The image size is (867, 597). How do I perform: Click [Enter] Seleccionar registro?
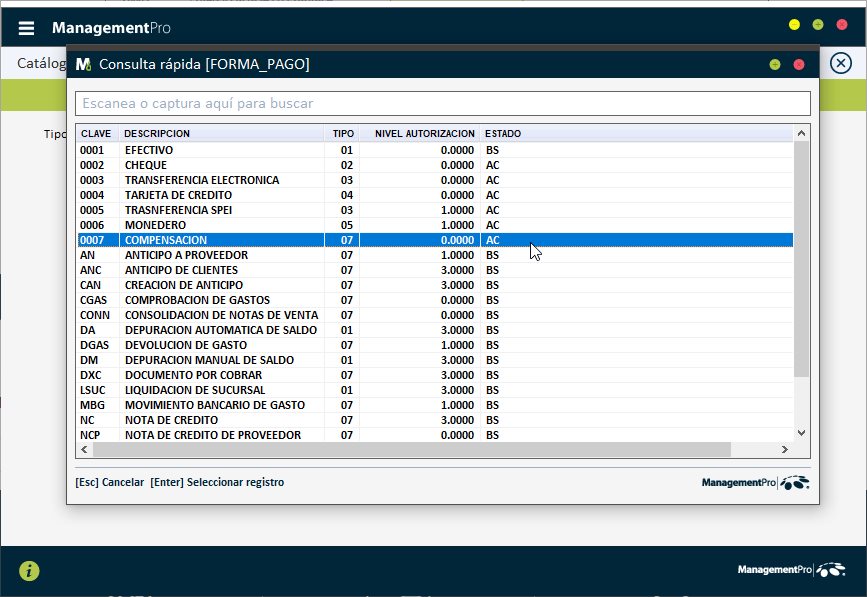pos(217,482)
